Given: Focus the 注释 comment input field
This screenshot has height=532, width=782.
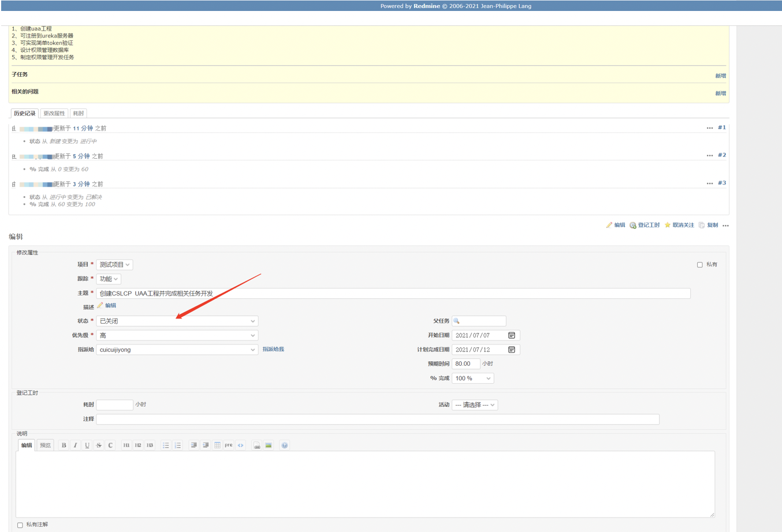Looking at the screenshot, I should [x=378, y=419].
